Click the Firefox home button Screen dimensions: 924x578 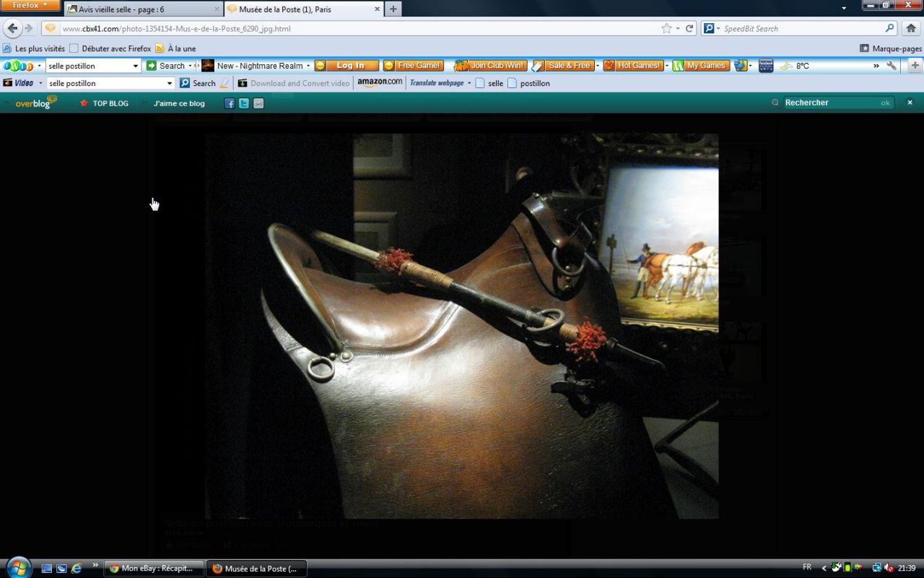click(910, 28)
